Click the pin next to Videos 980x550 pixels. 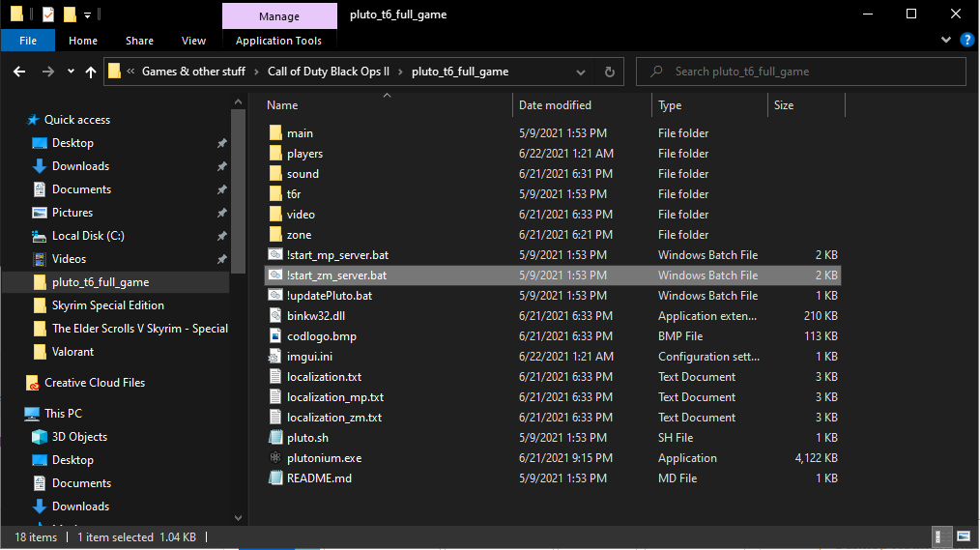point(221,259)
